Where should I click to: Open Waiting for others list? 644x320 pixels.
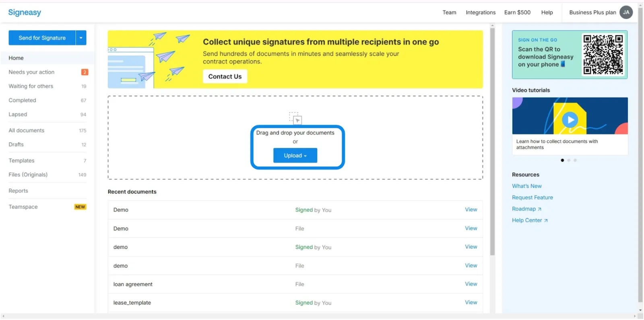(31, 86)
